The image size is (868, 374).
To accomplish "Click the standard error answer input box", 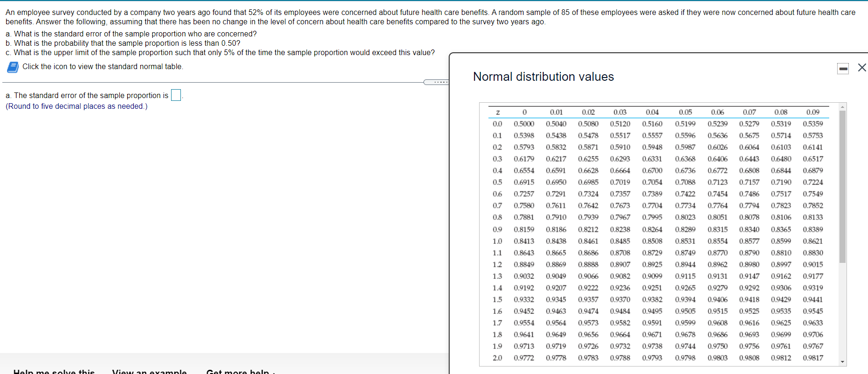I will pos(176,95).
